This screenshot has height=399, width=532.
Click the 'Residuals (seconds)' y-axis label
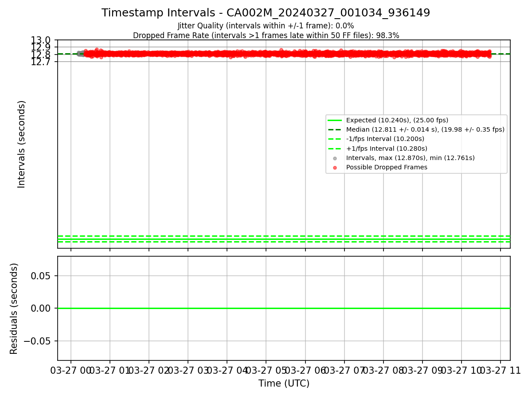(14, 309)
